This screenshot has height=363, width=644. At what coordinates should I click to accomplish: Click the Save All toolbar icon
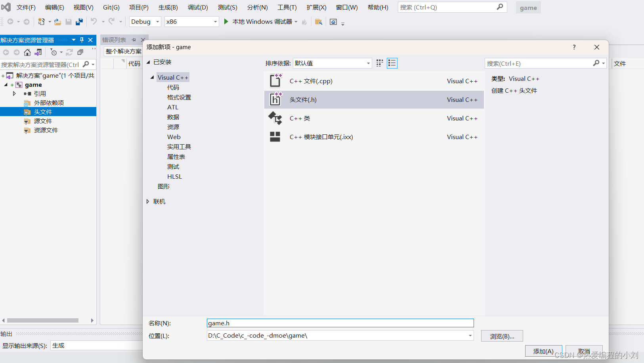pos(79,22)
